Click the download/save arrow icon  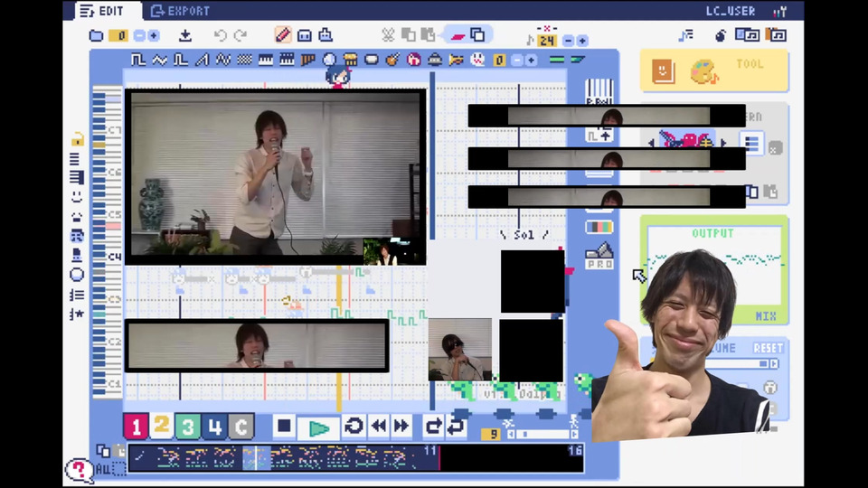tap(185, 36)
